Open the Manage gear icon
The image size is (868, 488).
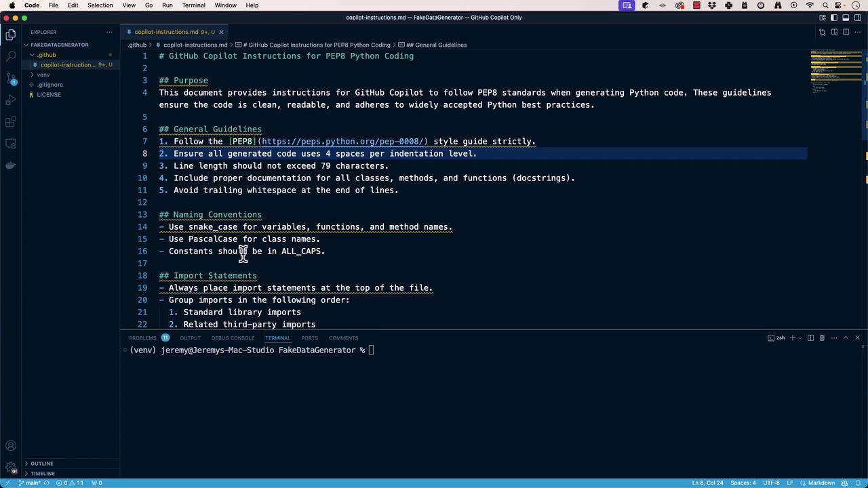click(x=11, y=468)
